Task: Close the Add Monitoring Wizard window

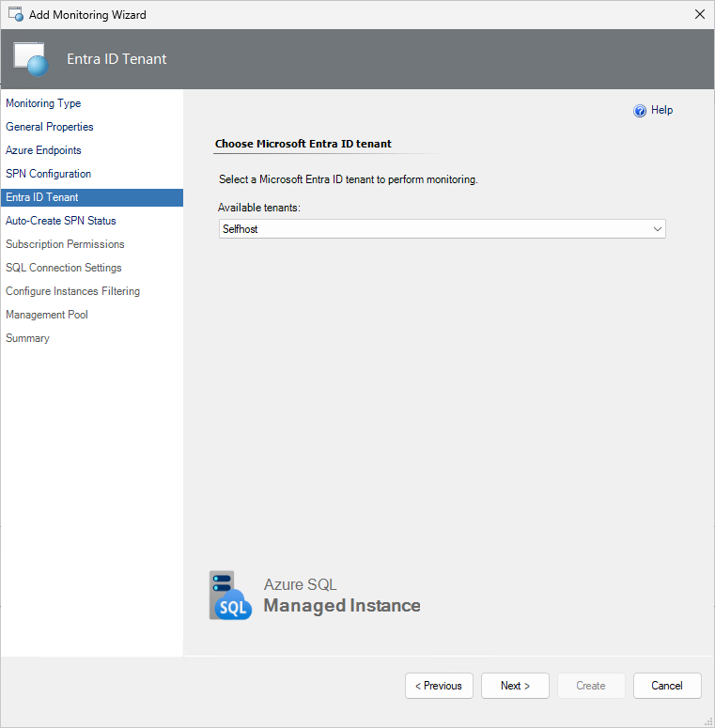Action: point(700,14)
